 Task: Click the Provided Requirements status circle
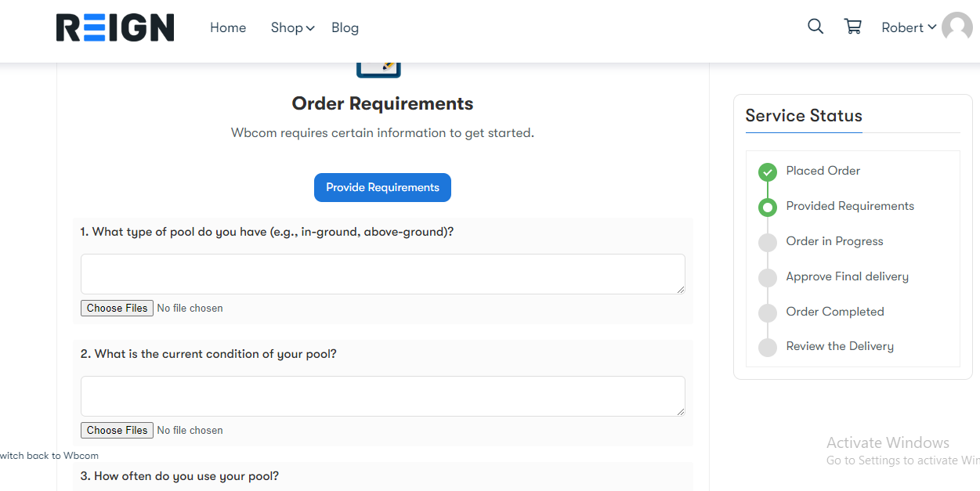[x=768, y=207]
